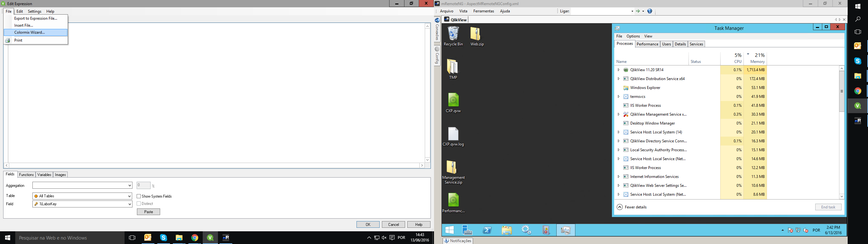Expand QlikView 11.20 SR14 process row
The width and height of the screenshot is (868, 244).
[618, 70]
